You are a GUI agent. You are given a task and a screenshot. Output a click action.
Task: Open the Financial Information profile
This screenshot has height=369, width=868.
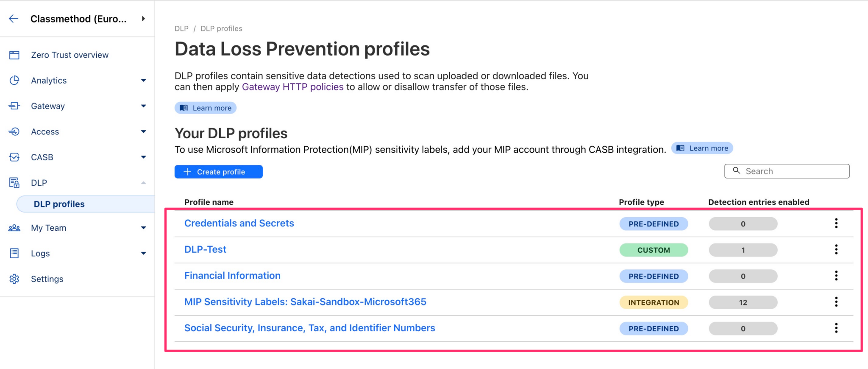tap(232, 275)
